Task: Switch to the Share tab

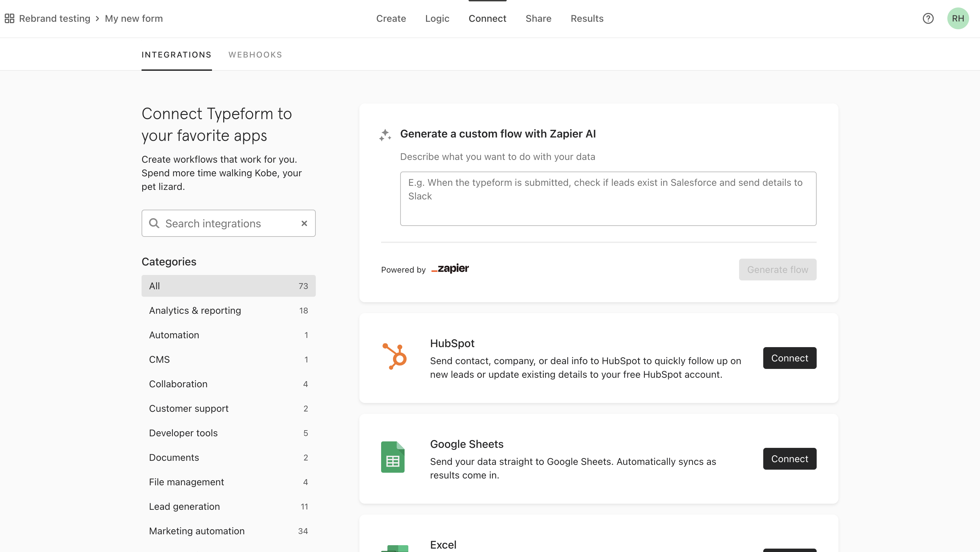Action: tap(538, 18)
